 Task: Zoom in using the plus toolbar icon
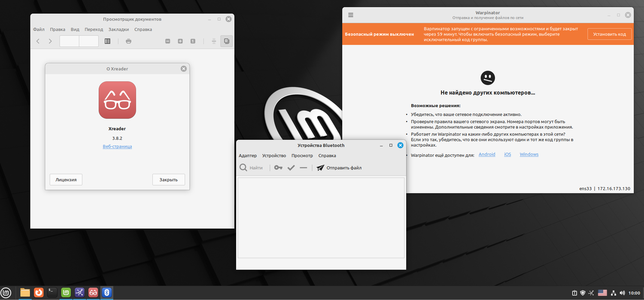click(180, 41)
